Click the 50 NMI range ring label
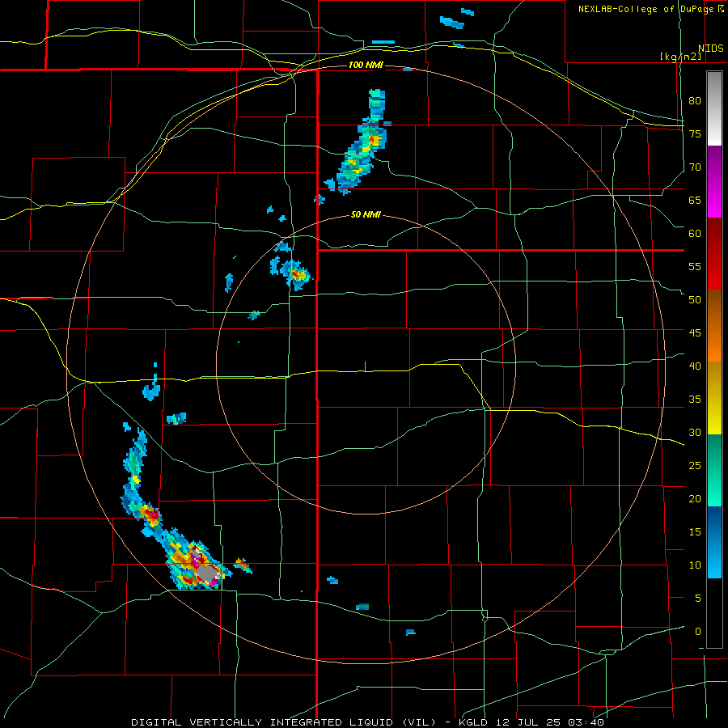 (366, 214)
